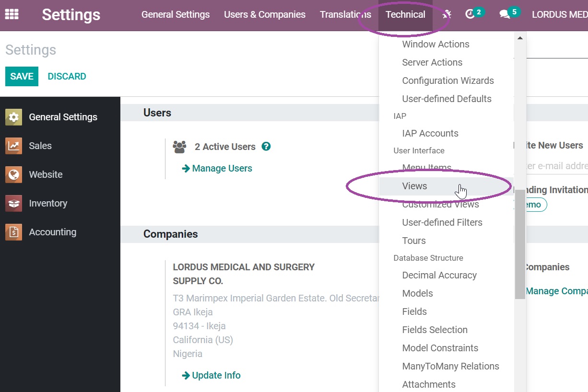
Task: Open the activities clock icon
Action: 470,14
